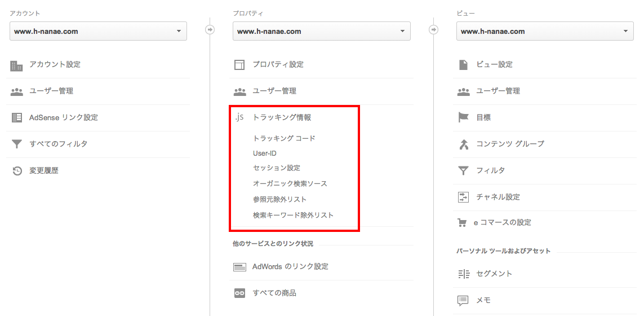Open コンテンツ グループ
This screenshot has height=316, width=644.
click(x=510, y=144)
